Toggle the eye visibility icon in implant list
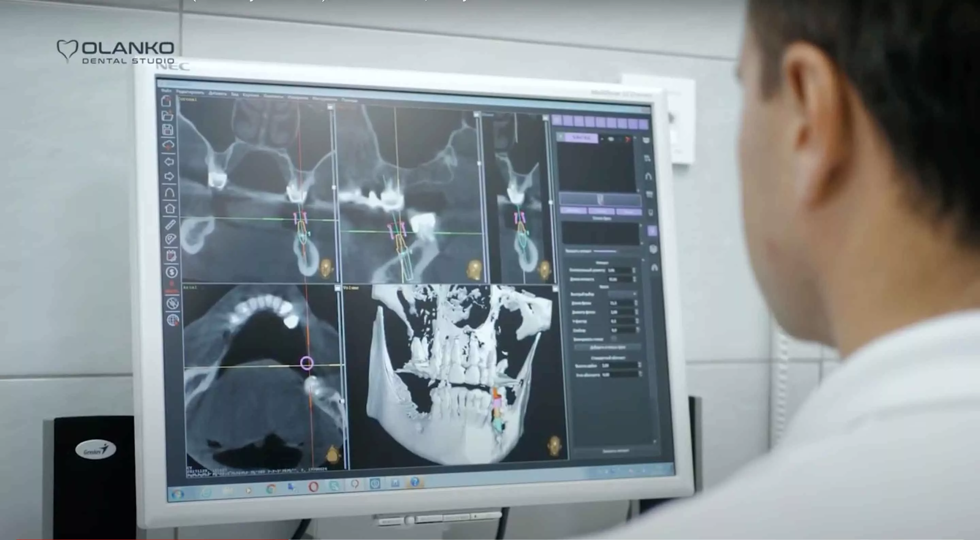980x540 pixels. click(611, 139)
